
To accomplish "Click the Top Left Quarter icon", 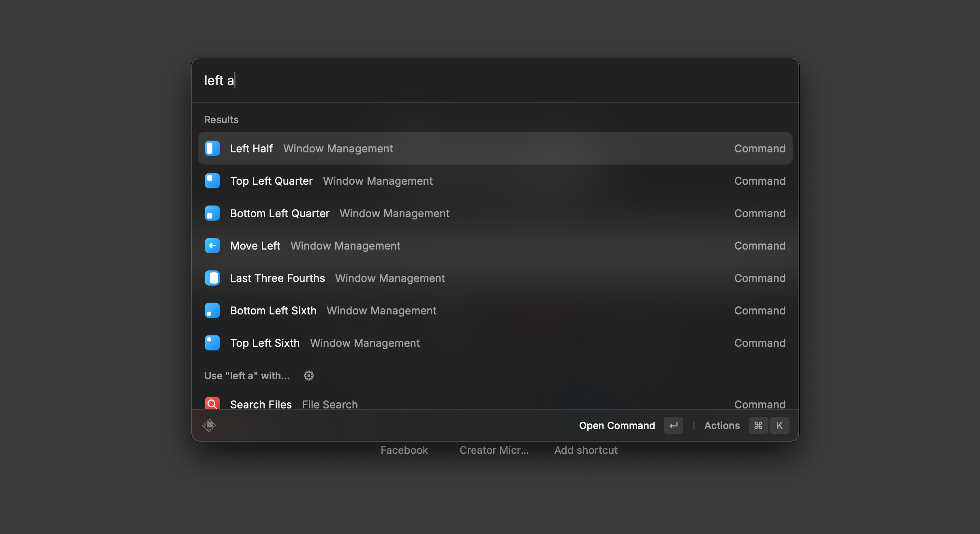I will pyautogui.click(x=212, y=181).
